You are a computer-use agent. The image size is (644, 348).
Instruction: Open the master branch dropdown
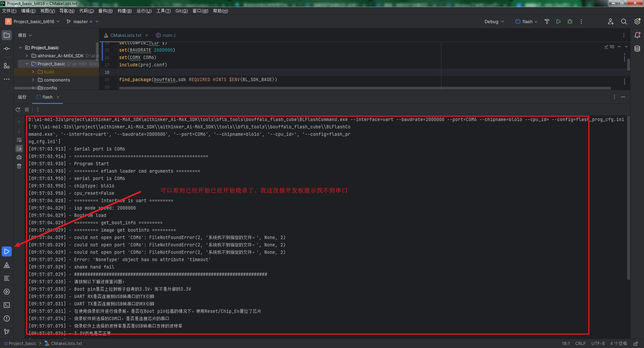click(x=83, y=21)
